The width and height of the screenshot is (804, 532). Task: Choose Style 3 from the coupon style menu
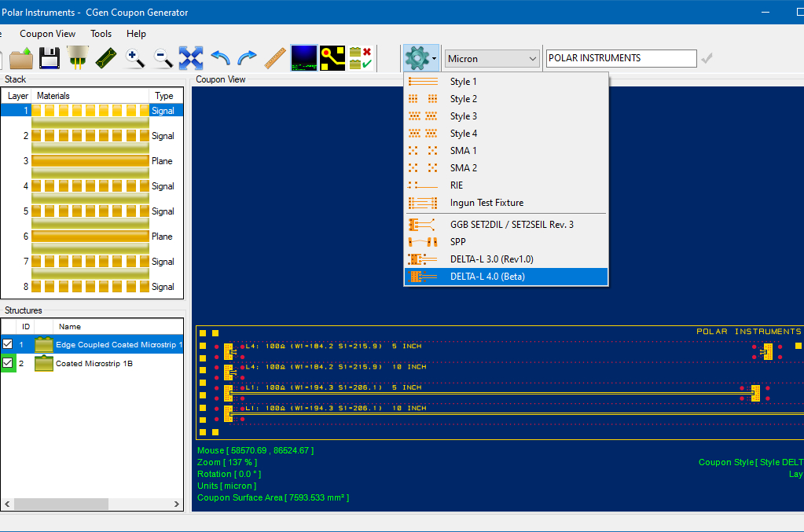click(x=506, y=116)
